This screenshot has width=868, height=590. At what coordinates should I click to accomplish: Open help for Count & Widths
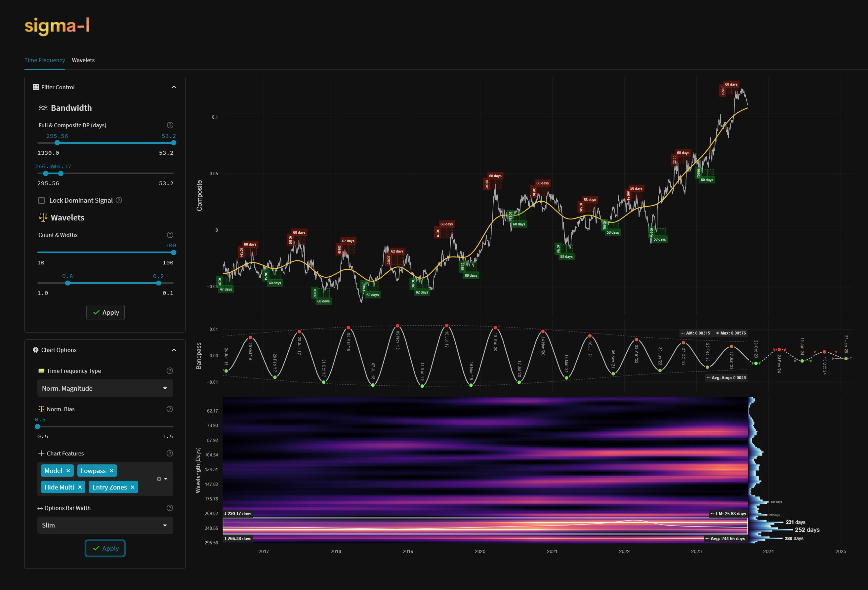pyautogui.click(x=170, y=235)
